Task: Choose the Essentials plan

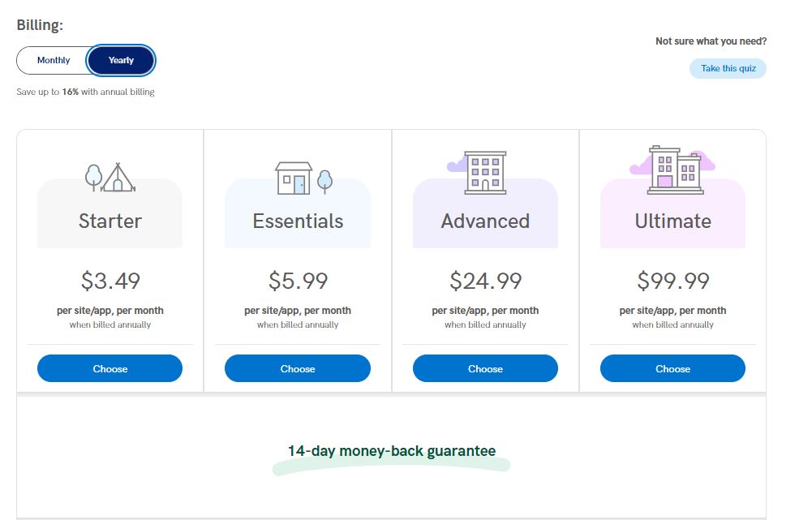Action: (x=297, y=368)
